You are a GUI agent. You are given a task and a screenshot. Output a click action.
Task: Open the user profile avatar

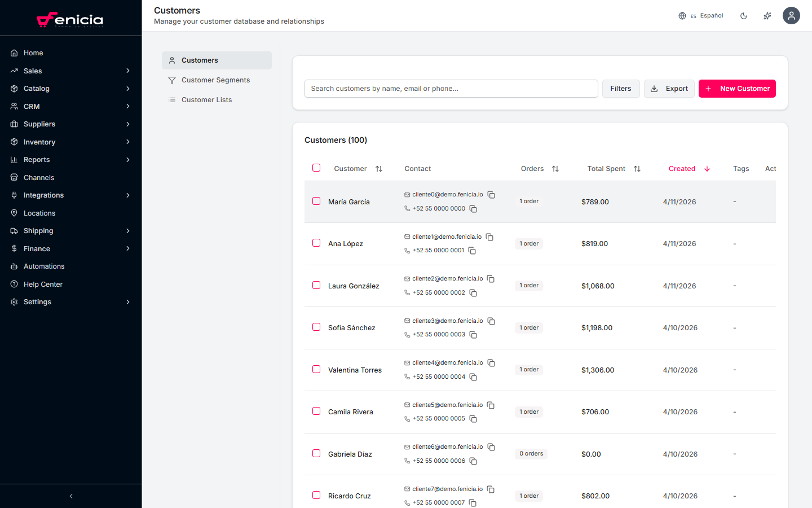click(x=791, y=15)
